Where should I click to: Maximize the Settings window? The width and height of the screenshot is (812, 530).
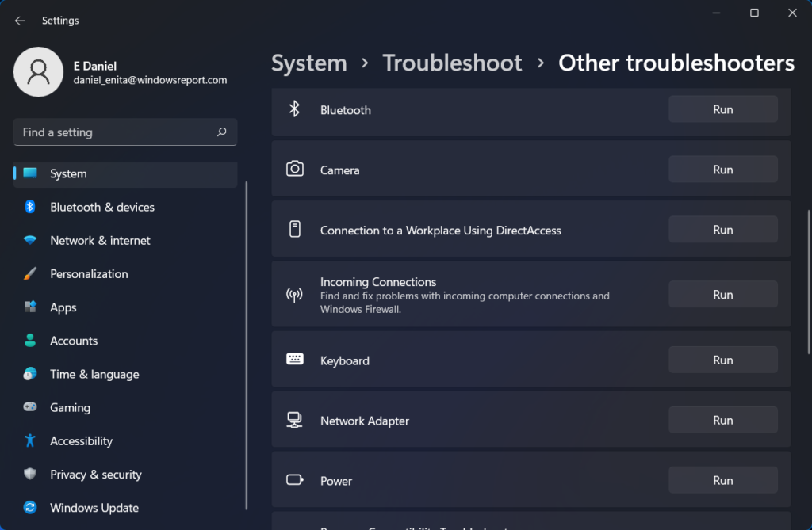pyautogui.click(x=755, y=13)
